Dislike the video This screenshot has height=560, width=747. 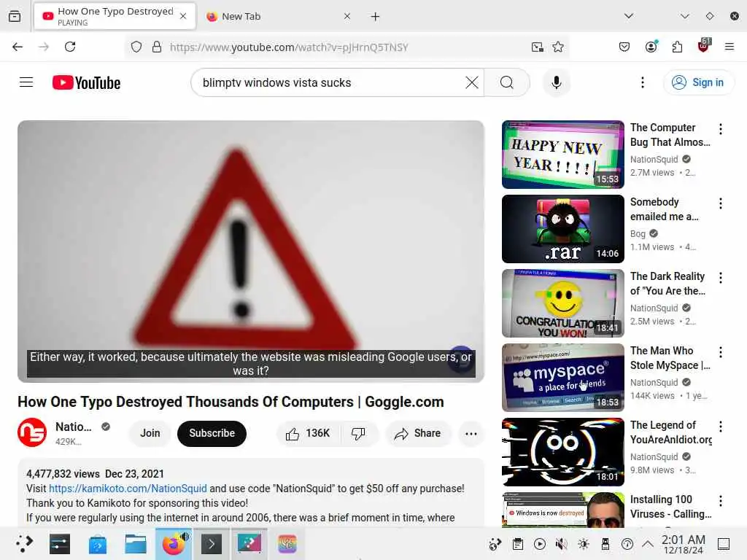click(358, 433)
